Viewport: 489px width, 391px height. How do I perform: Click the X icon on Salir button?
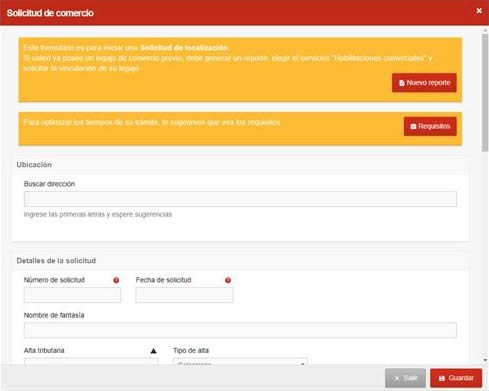[x=397, y=378]
